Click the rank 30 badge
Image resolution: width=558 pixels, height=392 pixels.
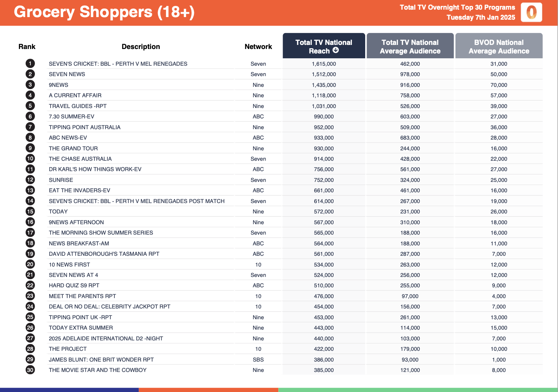(x=30, y=370)
